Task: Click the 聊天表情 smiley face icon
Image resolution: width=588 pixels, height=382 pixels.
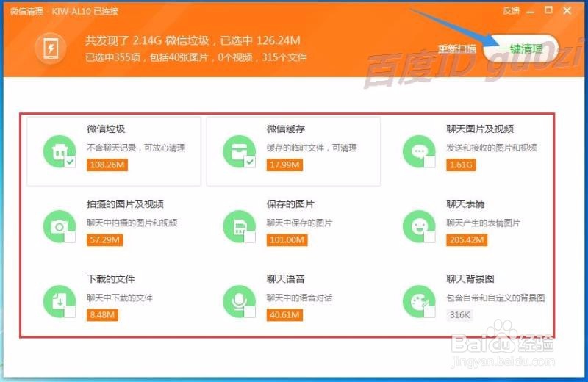Action: click(419, 226)
